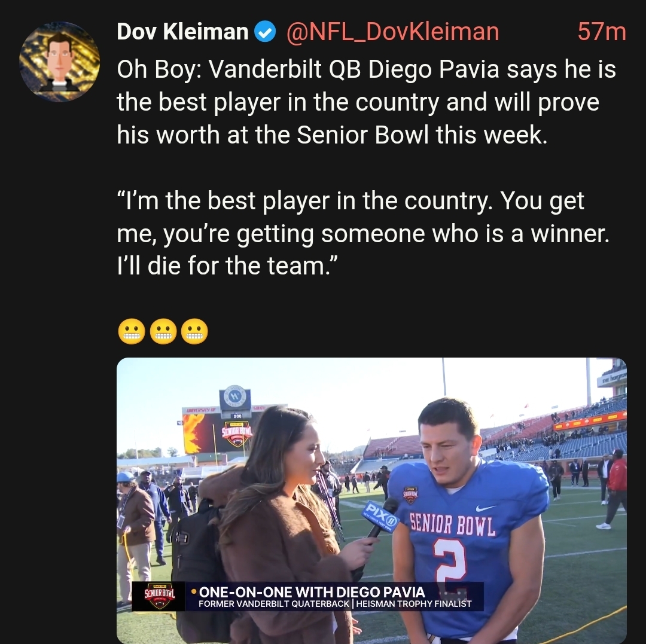Viewport: 646px width, 644px height.
Task: Click the tweet's opening "Oh Boy" sentence
Action: pos(366,102)
